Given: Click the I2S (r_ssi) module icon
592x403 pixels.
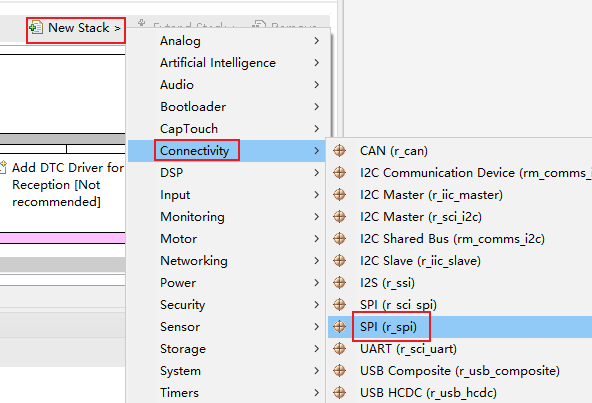Looking at the screenshot, I should (x=339, y=283).
